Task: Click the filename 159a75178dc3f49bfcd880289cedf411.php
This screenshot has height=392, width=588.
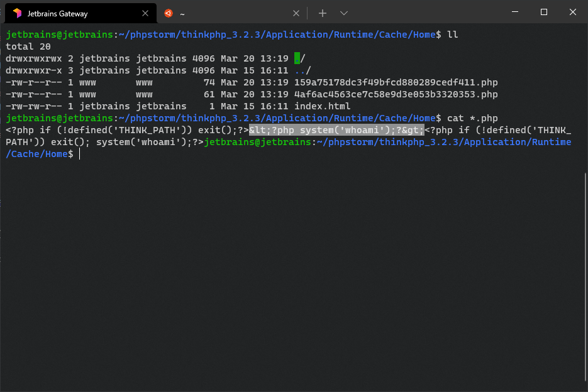Action: click(396, 82)
